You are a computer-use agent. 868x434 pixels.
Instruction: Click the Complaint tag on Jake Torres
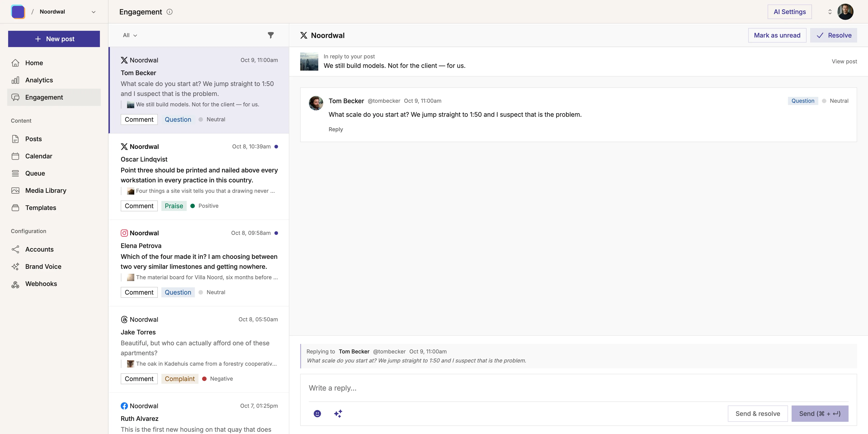(x=180, y=379)
